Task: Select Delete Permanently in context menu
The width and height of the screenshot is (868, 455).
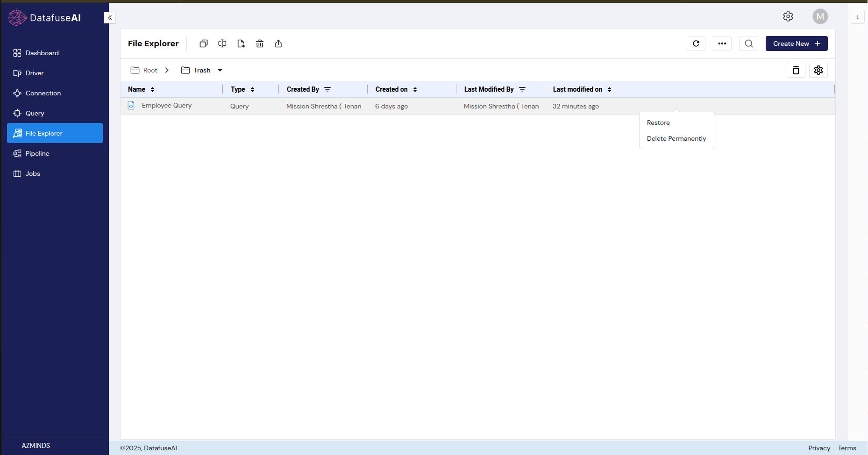Action: 676,138
